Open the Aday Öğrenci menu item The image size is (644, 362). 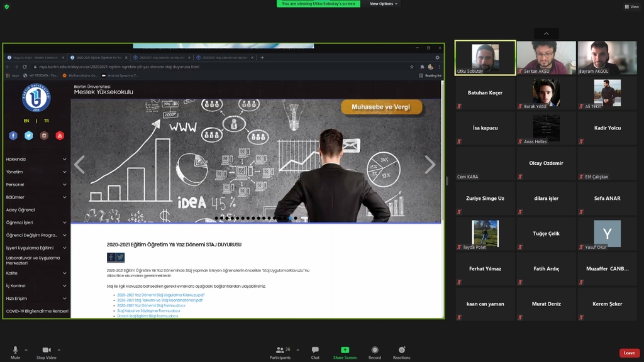tap(21, 210)
